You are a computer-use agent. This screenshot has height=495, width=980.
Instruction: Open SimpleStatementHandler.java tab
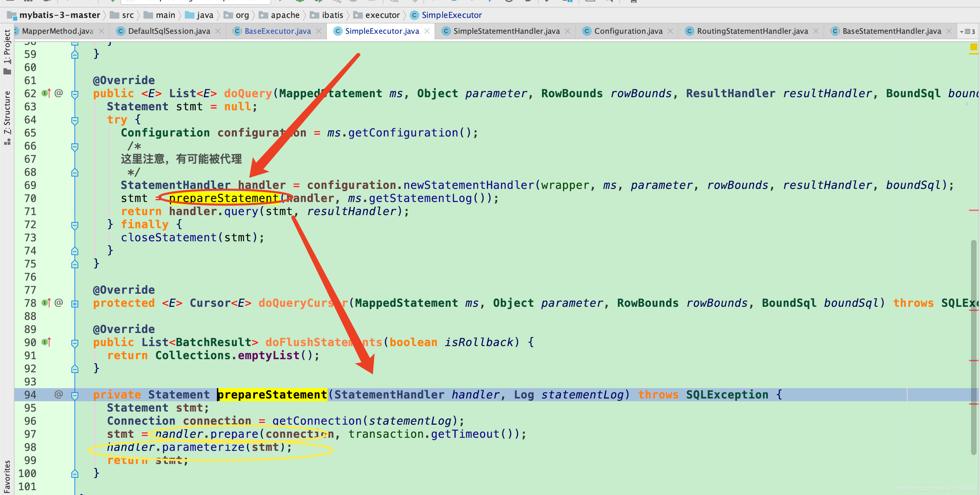(506, 31)
